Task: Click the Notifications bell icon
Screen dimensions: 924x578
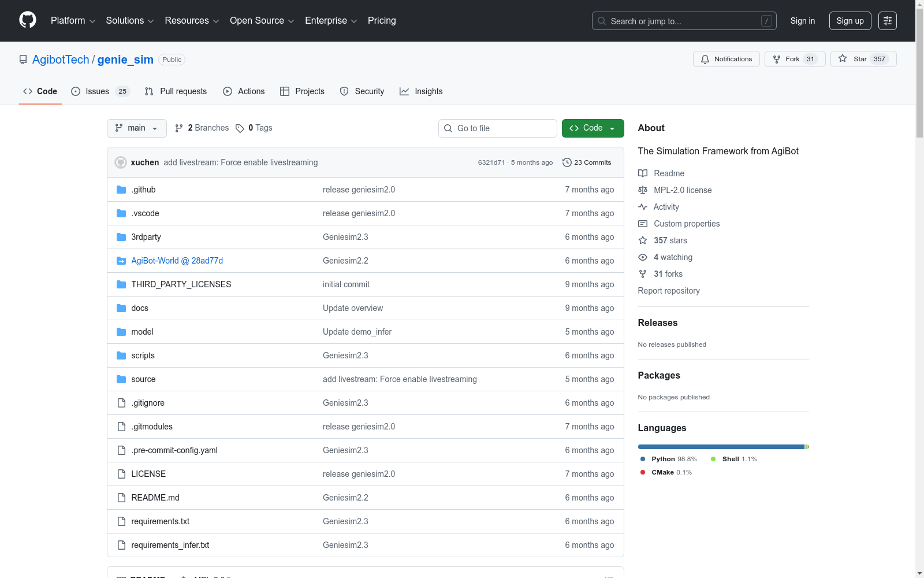Action: coord(705,59)
